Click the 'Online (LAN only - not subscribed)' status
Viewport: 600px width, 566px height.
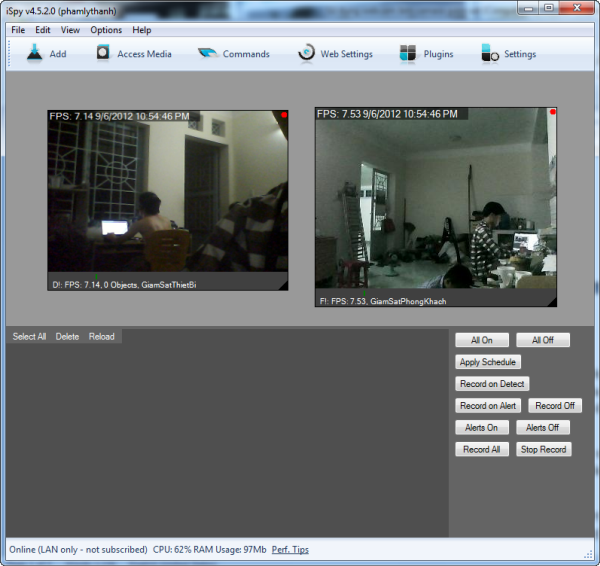[78, 550]
